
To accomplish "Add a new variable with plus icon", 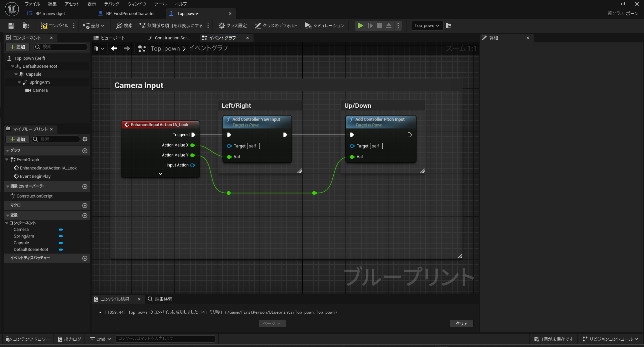I will coord(85,216).
